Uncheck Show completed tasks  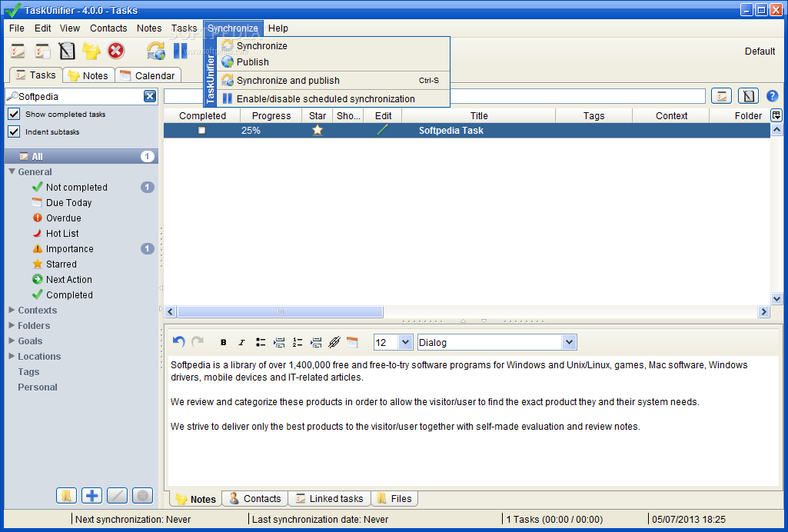(14, 114)
